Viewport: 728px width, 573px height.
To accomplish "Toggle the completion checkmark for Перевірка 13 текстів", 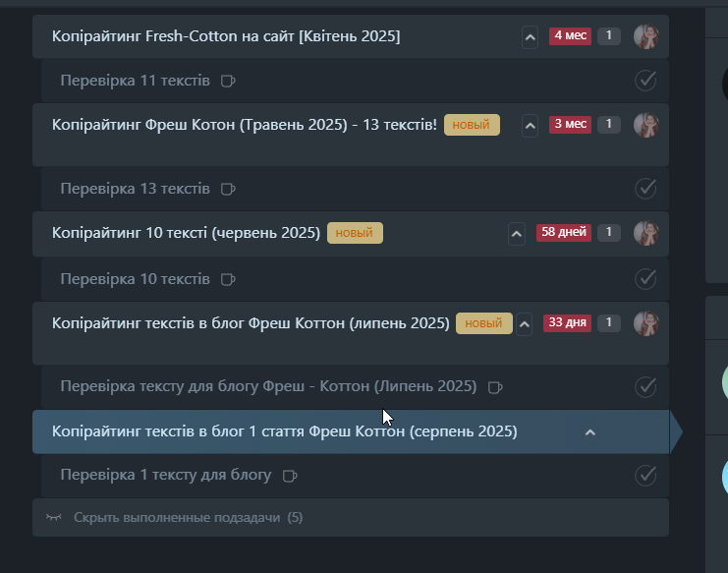I will pos(645,189).
